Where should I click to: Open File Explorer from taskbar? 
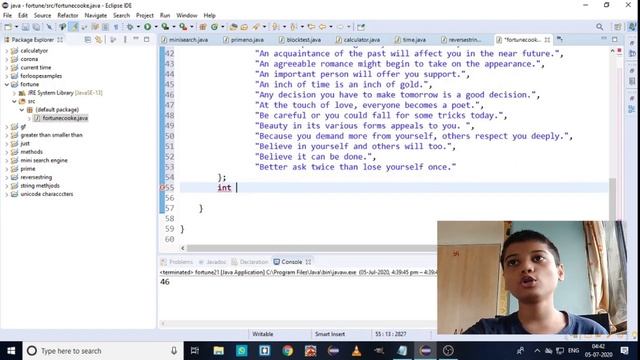(x=218, y=351)
